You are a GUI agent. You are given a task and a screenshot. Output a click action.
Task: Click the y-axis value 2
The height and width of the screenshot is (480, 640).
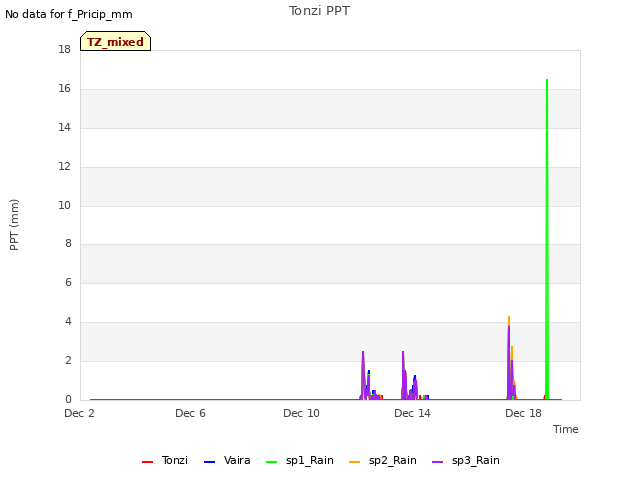[x=68, y=360]
